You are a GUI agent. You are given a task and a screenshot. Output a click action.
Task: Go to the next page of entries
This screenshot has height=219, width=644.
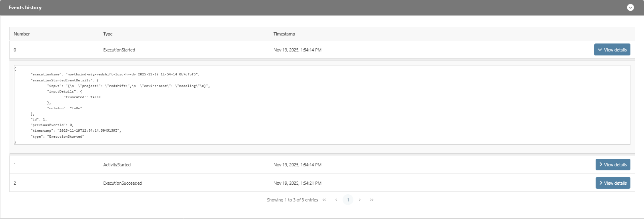[x=360, y=200]
